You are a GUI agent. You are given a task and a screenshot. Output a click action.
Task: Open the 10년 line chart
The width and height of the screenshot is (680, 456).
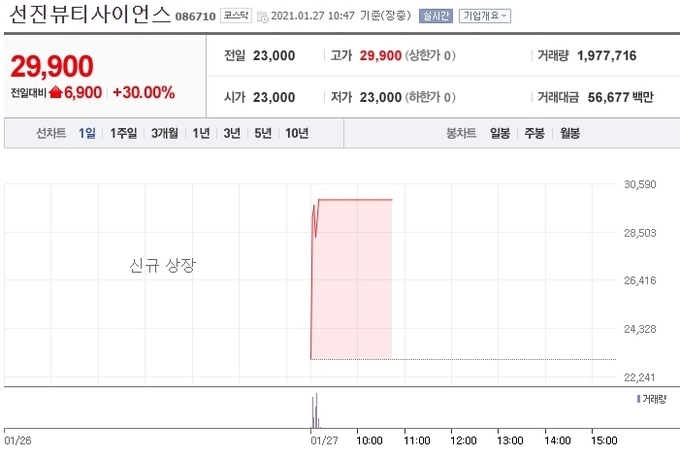(297, 133)
